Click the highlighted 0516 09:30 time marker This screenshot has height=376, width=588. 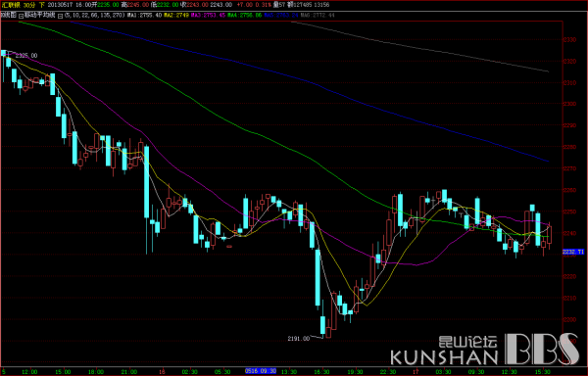point(261,371)
